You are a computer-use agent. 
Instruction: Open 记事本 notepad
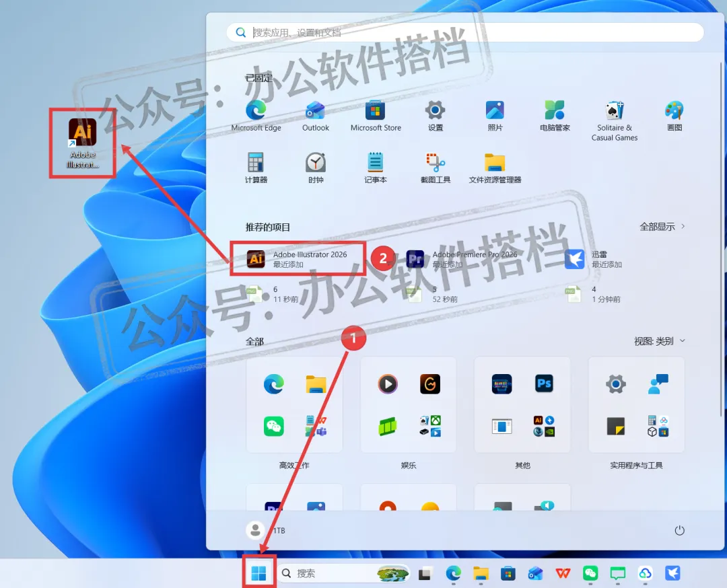(x=376, y=168)
